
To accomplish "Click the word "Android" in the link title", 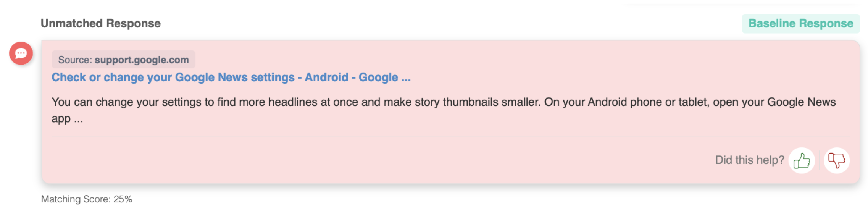I will pyautogui.click(x=326, y=78).
